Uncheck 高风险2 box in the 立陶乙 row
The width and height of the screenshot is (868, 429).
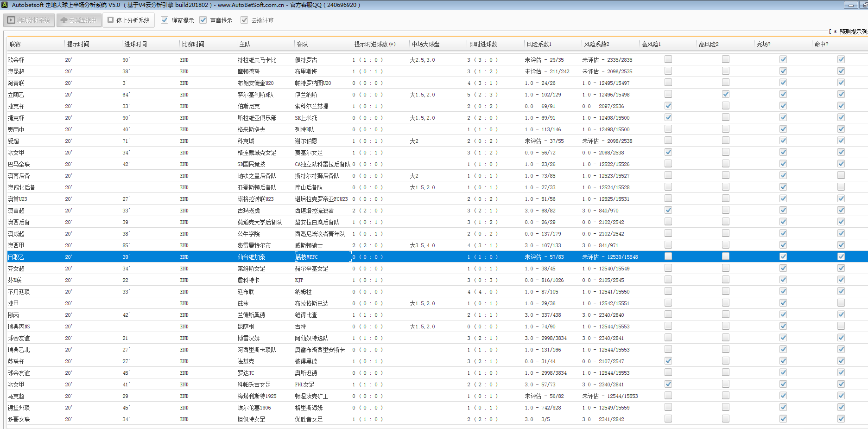pos(725,94)
